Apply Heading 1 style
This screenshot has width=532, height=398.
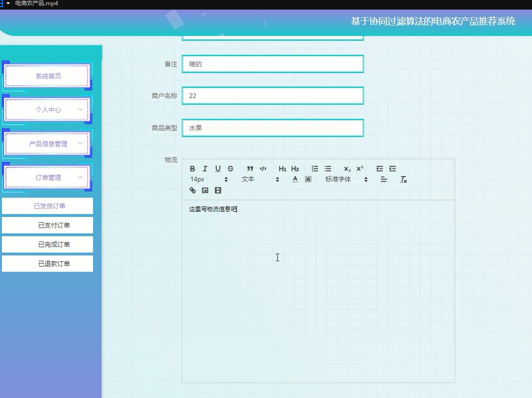click(282, 169)
